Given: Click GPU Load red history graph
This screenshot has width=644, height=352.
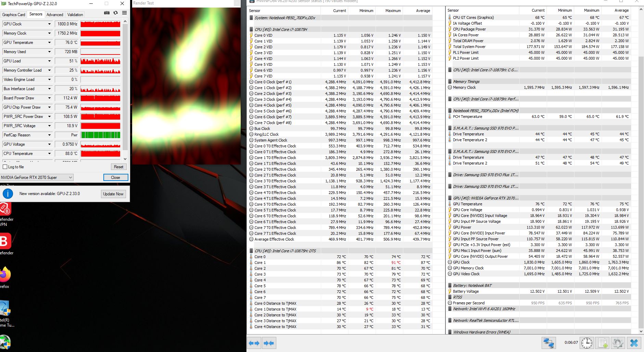Looking at the screenshot, I should click(x=100, y=61).
